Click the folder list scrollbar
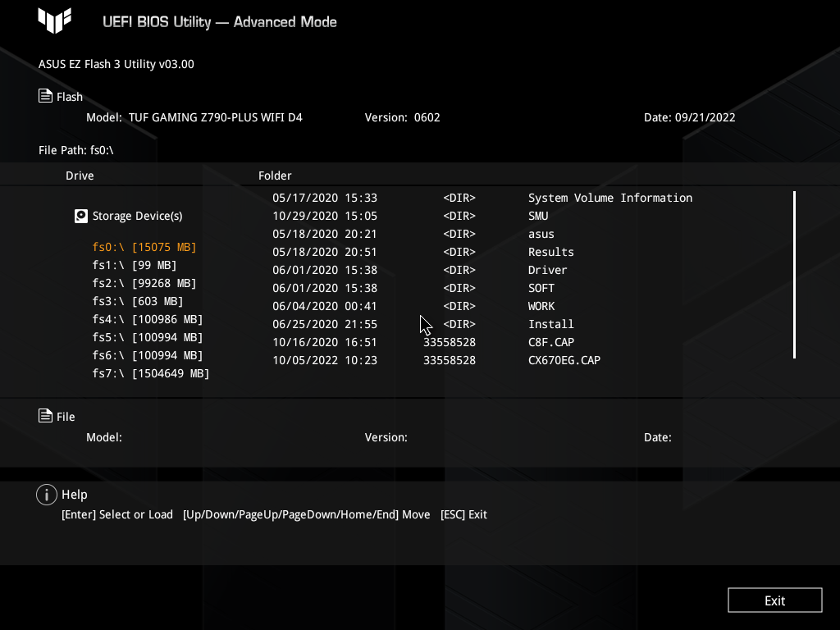Screen dimensions: 840x630 point(794,275)
